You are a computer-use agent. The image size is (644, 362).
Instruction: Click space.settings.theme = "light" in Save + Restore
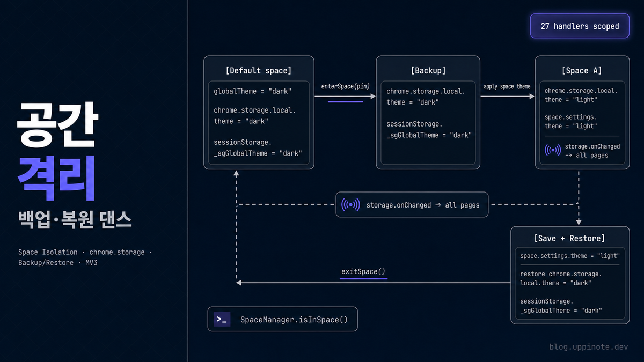(570, 256)
